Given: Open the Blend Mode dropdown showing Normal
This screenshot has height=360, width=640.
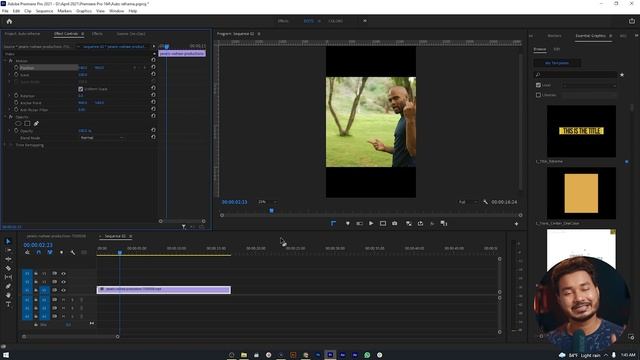Looking at the screenshot, I should [x=102, y=138].
